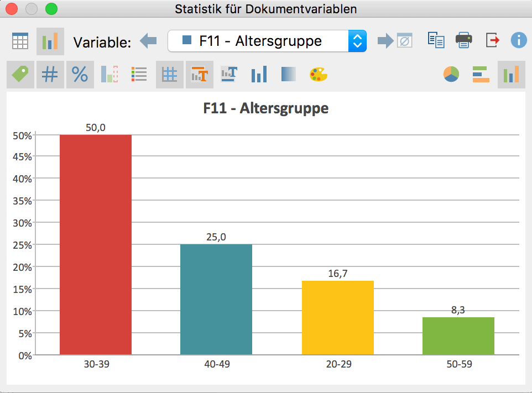Click the blue bars scale icon
The height and width of the screenshot is (393, 532).
tap(259, 75)
